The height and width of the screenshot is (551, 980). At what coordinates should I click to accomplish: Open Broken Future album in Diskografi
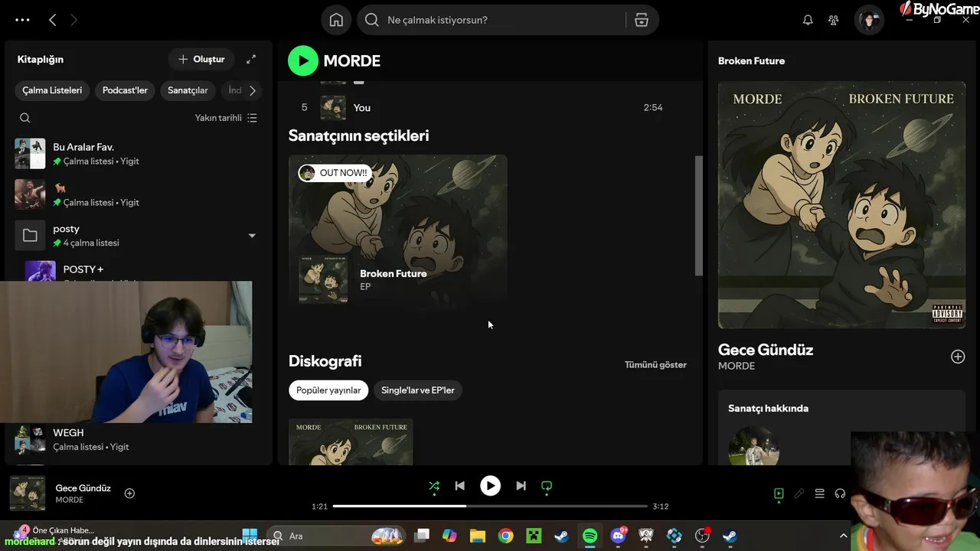coord(351,442)
